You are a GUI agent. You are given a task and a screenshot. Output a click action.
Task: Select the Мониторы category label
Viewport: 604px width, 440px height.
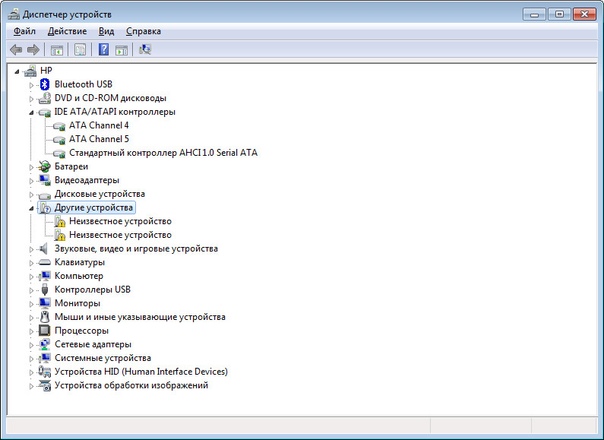click(x=77, y=303)
